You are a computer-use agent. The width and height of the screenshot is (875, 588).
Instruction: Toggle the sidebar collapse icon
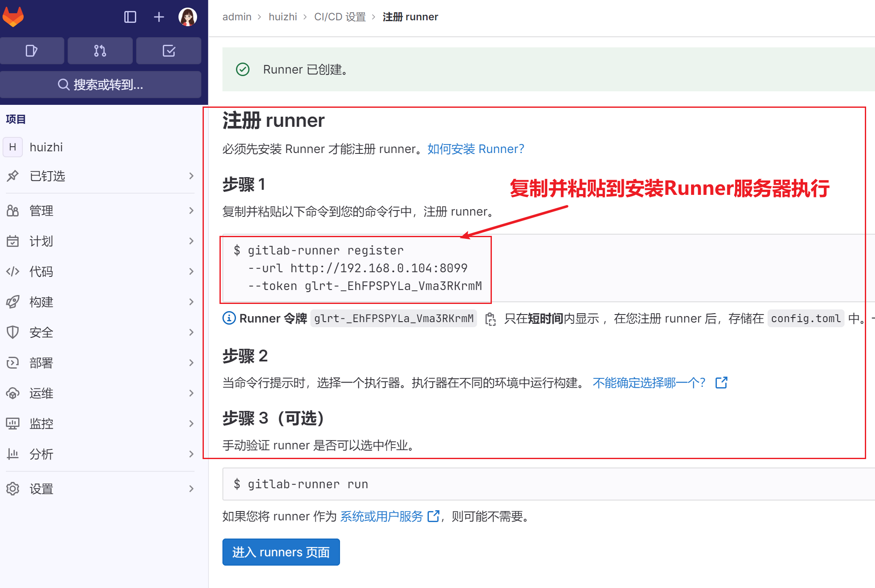pos(130,17)
